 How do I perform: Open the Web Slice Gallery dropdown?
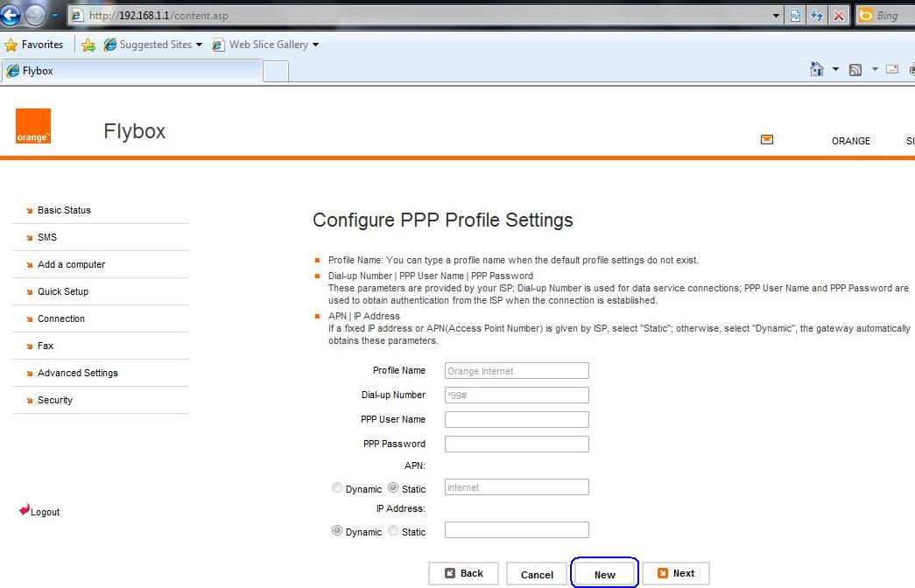pyautogui.click(x=265, y=45)
